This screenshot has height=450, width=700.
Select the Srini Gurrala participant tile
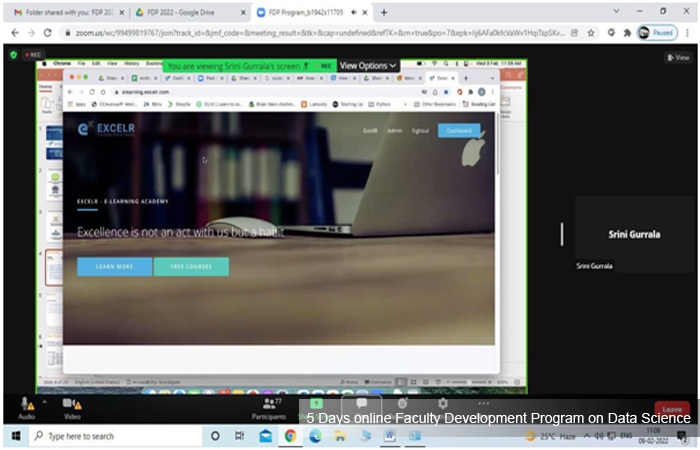[x=634, y=234]
